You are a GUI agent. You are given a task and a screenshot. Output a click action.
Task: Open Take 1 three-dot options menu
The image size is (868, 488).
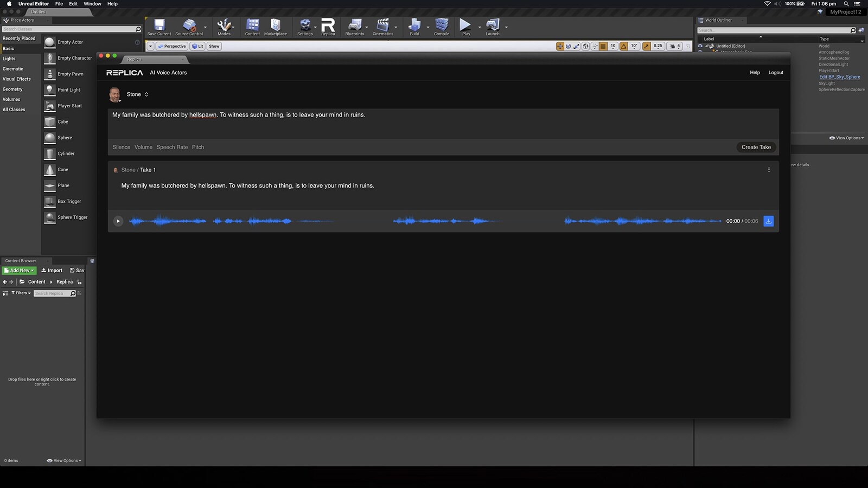tap(769, 170)
